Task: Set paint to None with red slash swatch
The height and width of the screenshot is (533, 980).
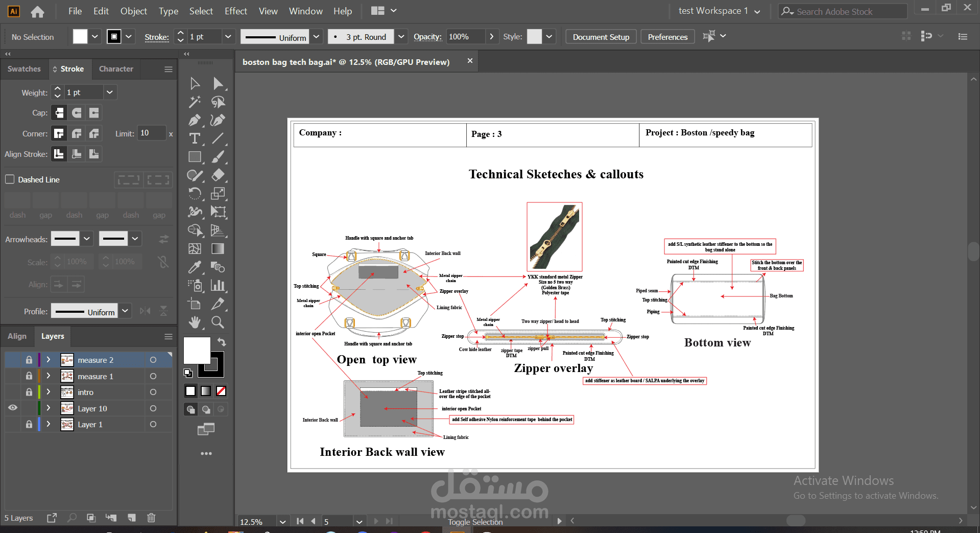Action: click(x=221, y=391)
